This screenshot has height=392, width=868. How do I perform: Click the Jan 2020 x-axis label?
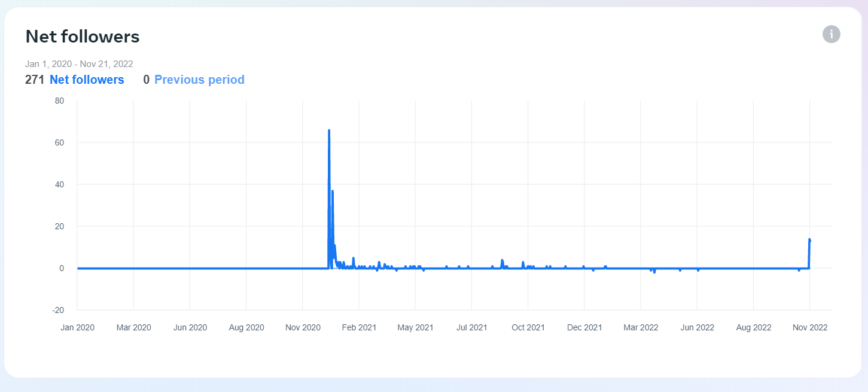click(78, 327)
